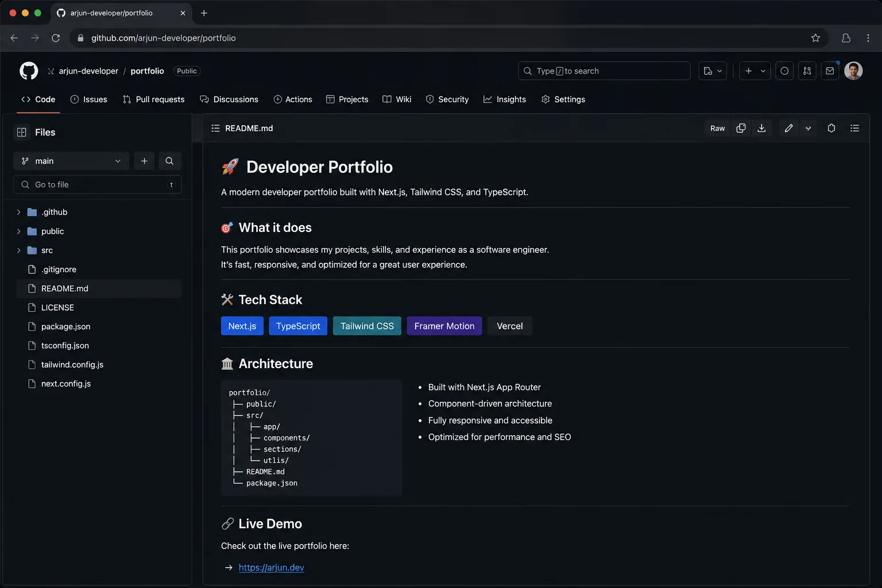Click the browser address bar URL
This screenshot has width=882, height=588.
(164, 38)
